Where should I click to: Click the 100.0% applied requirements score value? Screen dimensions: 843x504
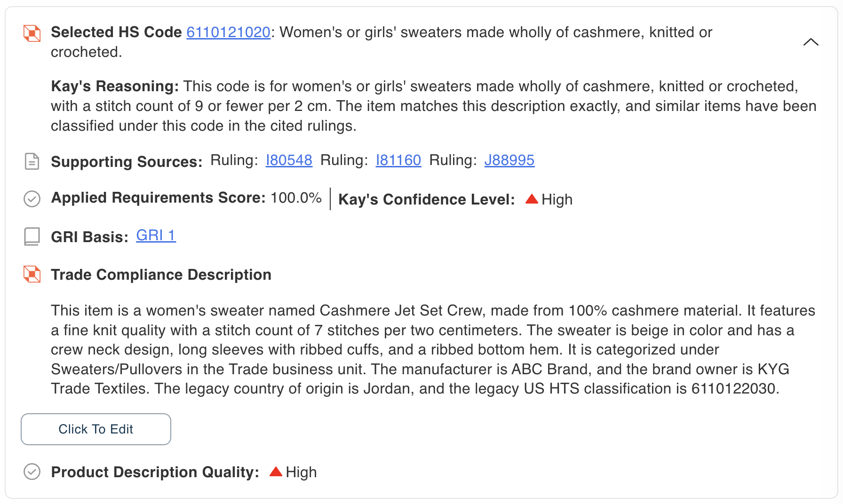pos(296,198)
